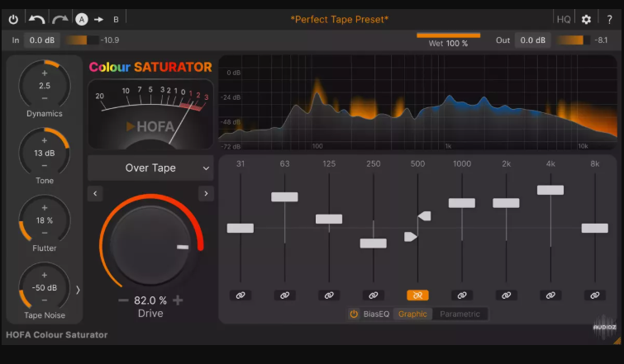The width and height of the screenshot is (624, 364).
Task: Click the Dynamics knob value 2.5
Action: point(45,86)
